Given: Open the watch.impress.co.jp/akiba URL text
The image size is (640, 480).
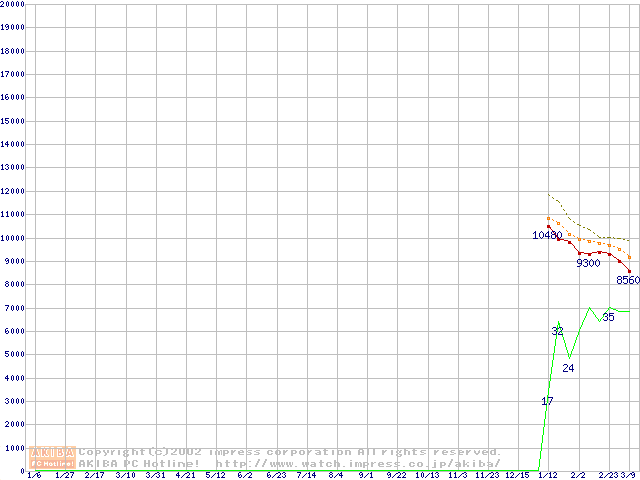Looking at the screenshot, I should pyautogui.click(x=358, y=464).
